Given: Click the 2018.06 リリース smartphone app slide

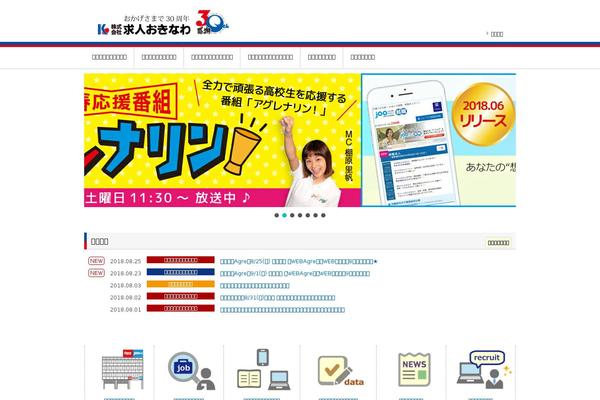Looking at the screenshot, I should [x=439, y=140].
